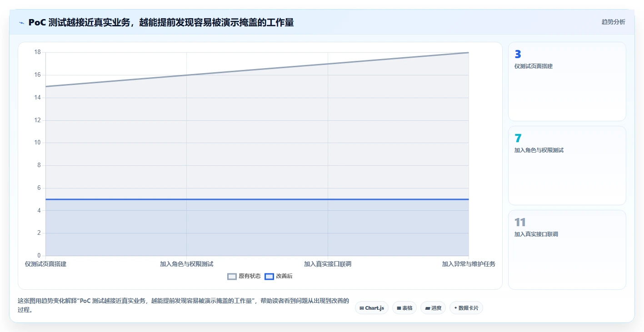Select the Chart.js tag
This screenshot has height=332, width=644.
[372, 308]
